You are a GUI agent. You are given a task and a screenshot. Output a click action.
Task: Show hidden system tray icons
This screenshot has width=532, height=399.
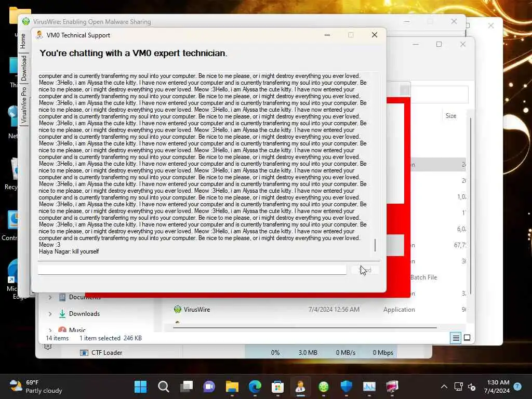(x=444, y=387)
